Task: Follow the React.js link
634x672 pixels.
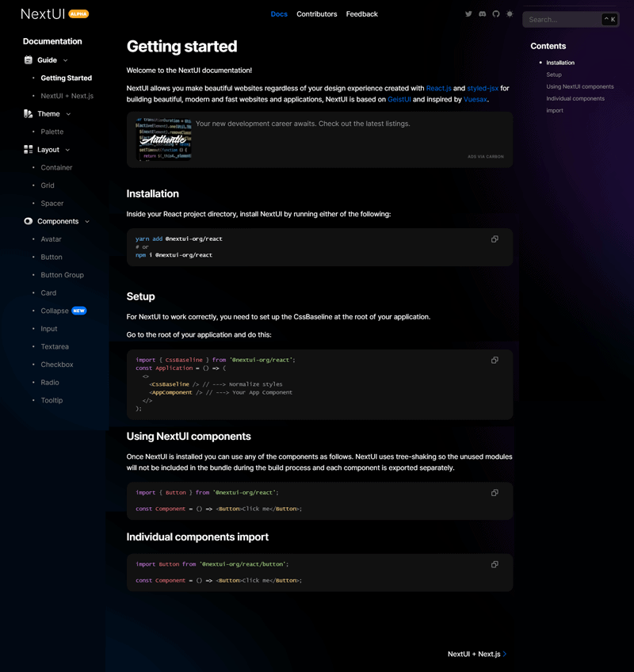Action: (x=438, y=88)
